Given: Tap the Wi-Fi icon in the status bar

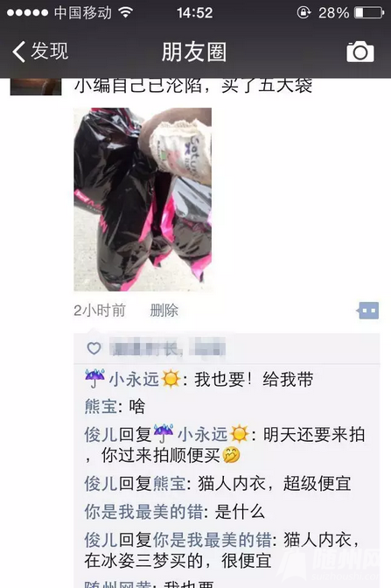Looking at the screenshot, I should (126, 12).
